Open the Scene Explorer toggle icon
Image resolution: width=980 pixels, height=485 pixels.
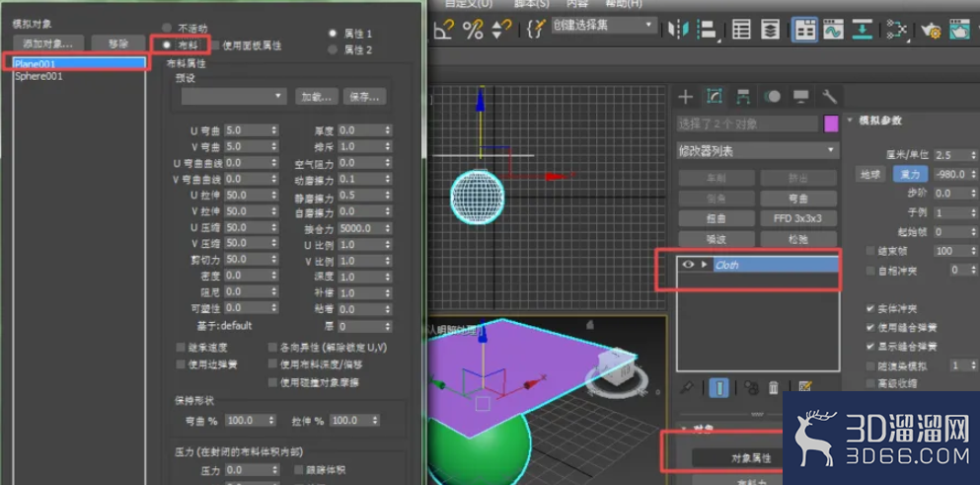pyautogui.click(x=741, y=29)
